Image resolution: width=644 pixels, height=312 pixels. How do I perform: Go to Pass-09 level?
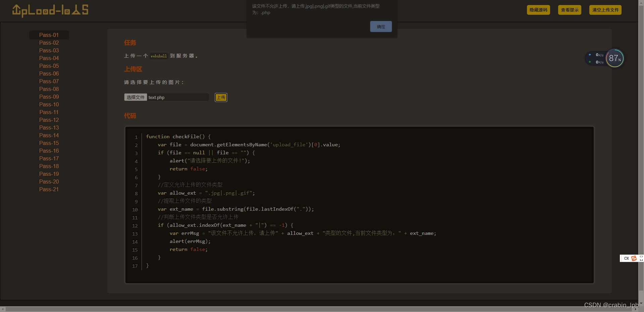[x=49, y=97]
